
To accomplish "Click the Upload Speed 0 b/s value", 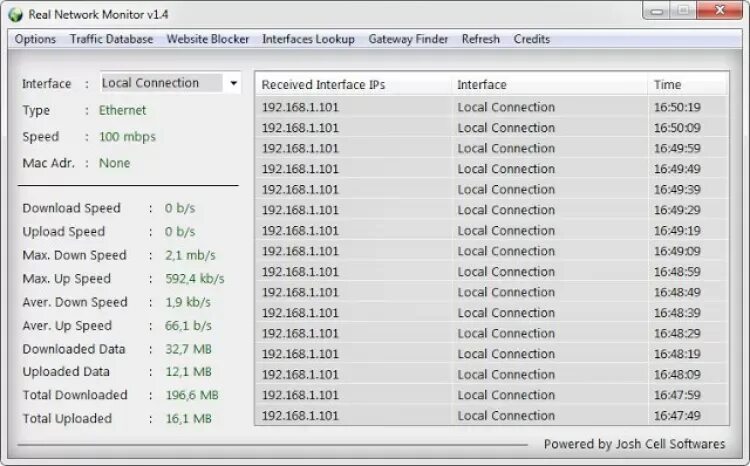I will pos(180,232).
